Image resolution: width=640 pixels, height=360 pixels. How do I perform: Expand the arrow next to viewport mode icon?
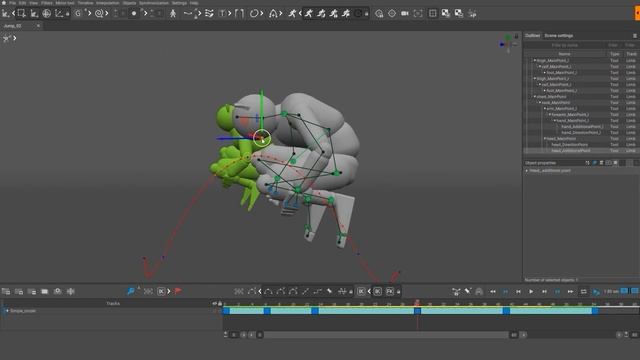coord(15,38)
